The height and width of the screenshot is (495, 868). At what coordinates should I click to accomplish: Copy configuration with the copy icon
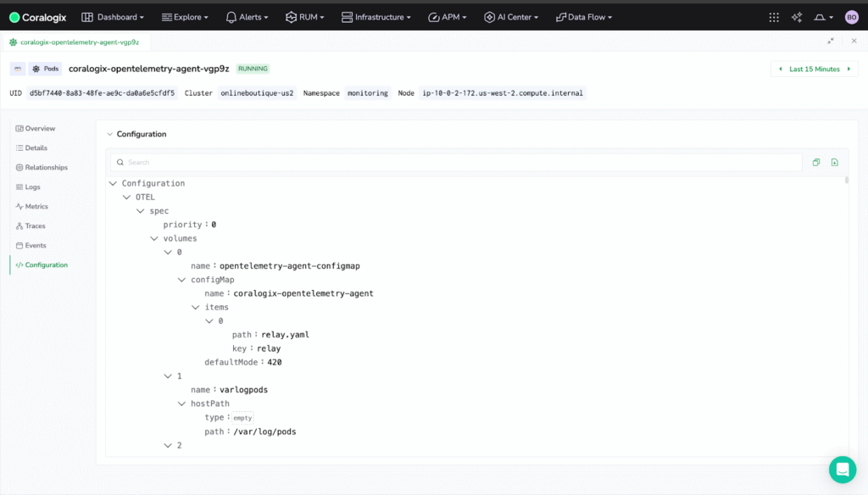[x=816, y=162]
